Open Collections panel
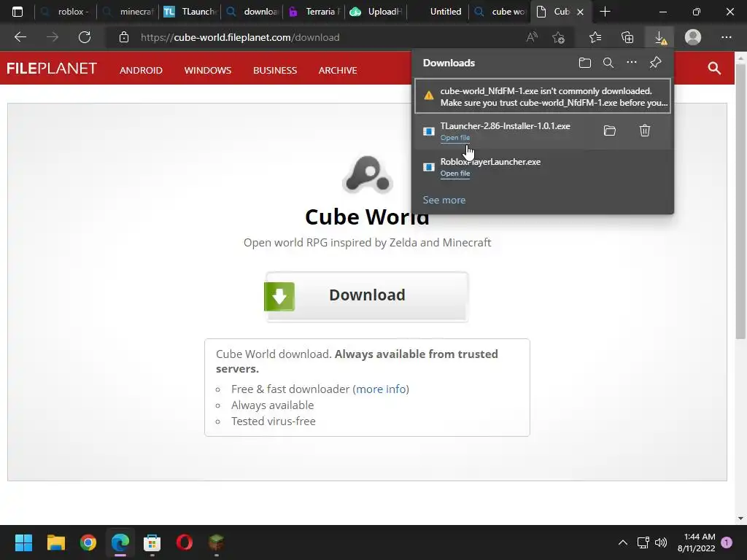Image resolution: width=747 pixels, height=560 pixels. point(627,37)
